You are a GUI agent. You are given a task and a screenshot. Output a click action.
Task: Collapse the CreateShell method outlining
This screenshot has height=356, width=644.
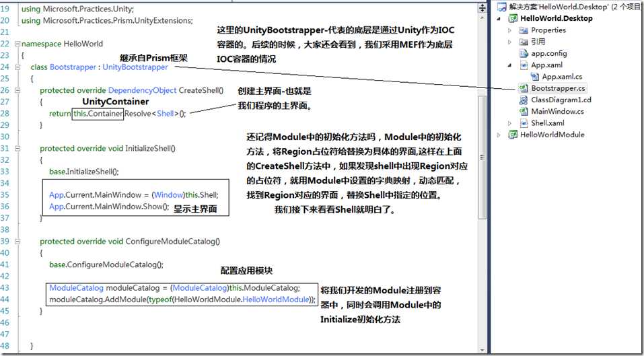coord(17,90)
